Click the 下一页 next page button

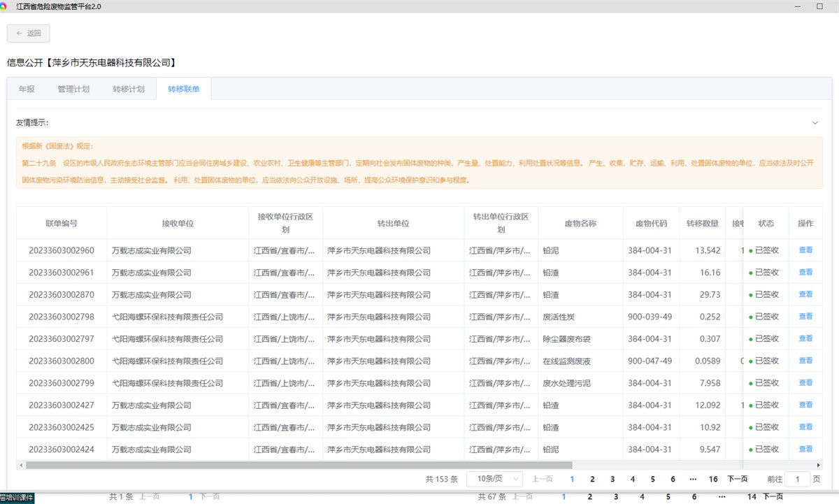point(738,479)
